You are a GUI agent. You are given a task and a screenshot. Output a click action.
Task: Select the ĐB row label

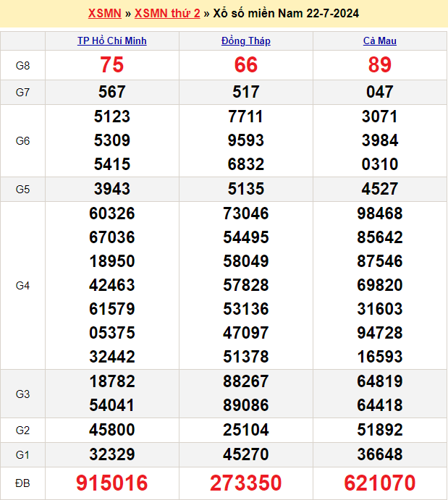click(x=22, y=483)
